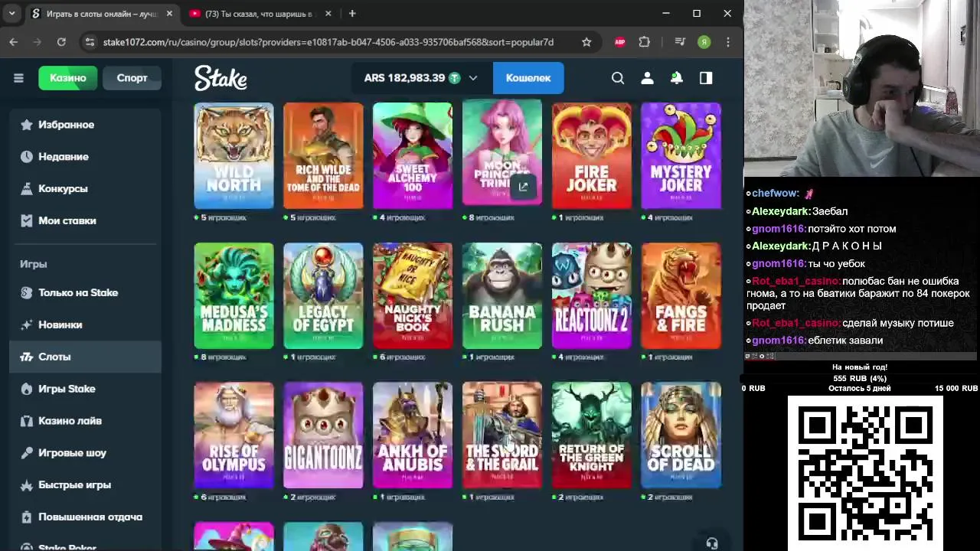Open the Scroll of Dead slot

coord(681,435)
